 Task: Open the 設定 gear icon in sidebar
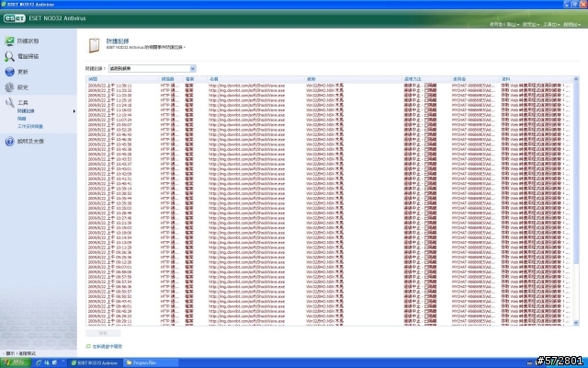click(9, 87)
